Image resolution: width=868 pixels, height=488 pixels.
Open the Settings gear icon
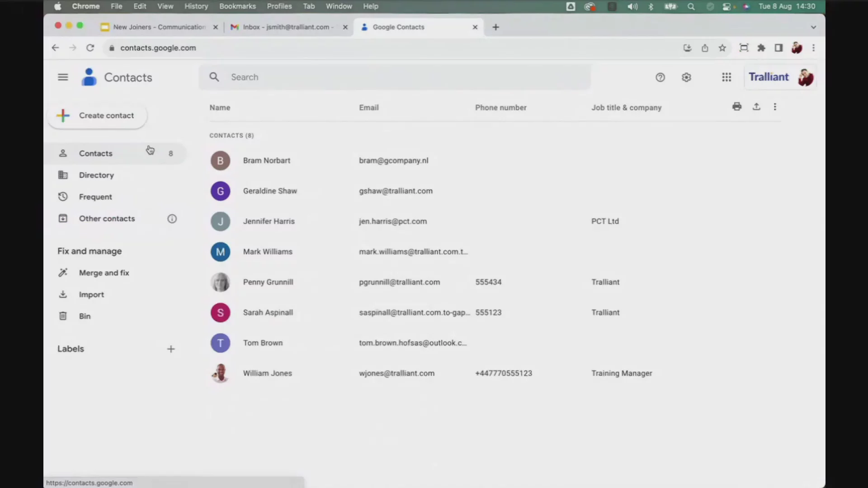tap(686, 77)
